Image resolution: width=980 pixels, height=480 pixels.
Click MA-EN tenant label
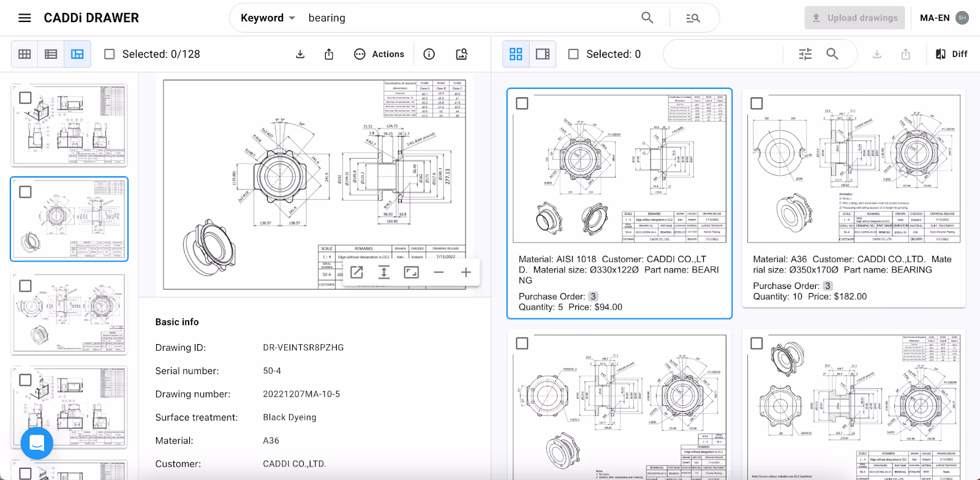click(x=935, y=18)
